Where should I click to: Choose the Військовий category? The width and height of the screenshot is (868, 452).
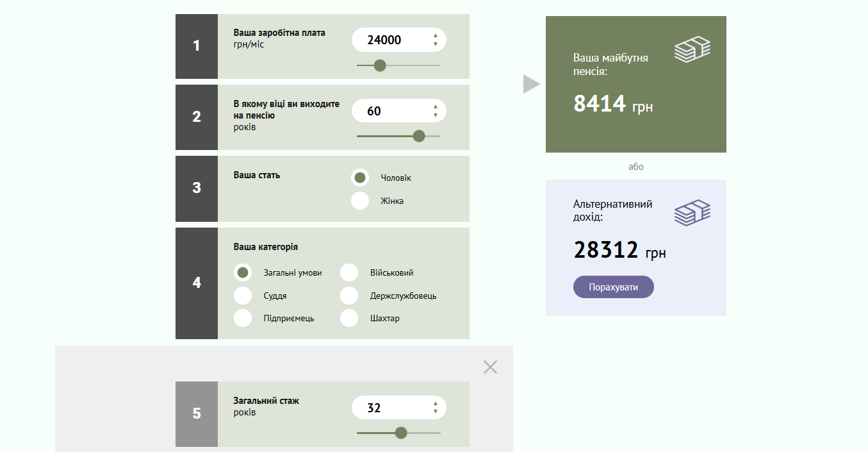[x=349, y=272]
